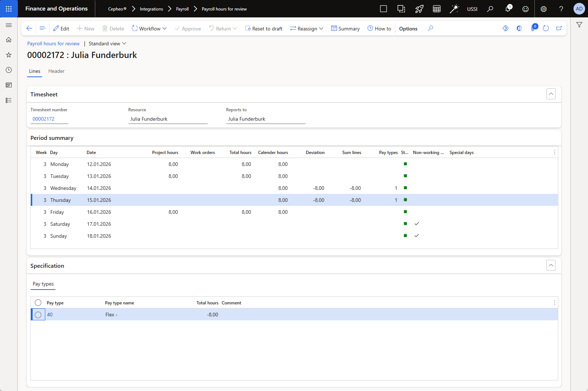This screenshot has width=588, height=391.
Task: Toggle Non-working checkmark for Saturday row
Action: point(417,224)
